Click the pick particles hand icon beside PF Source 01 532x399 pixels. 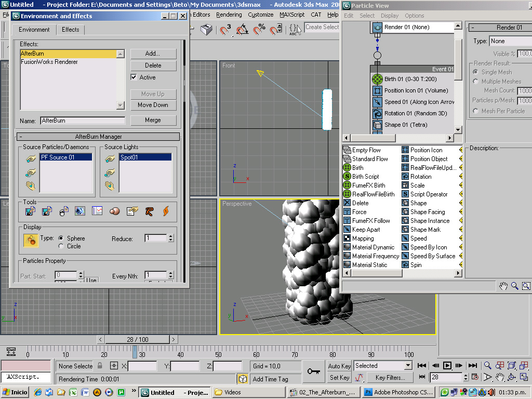(x=31, y=159)
